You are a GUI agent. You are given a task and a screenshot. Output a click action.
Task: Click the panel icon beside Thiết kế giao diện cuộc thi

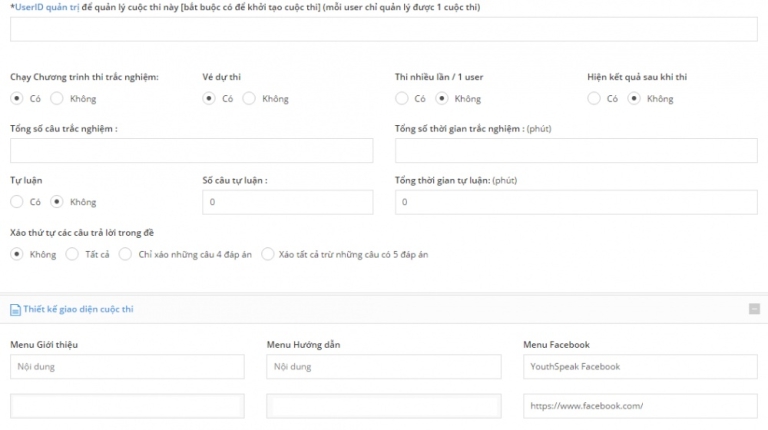[14, 309]
